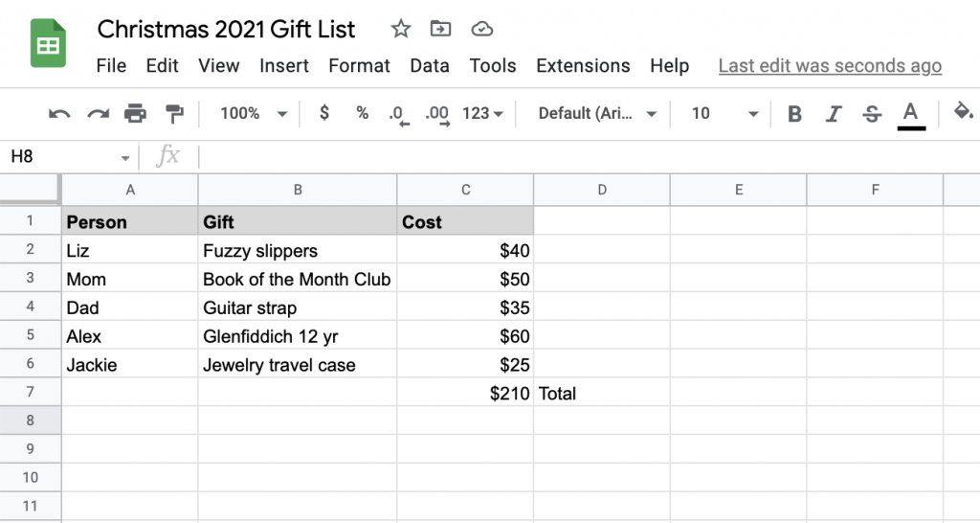The image size is (980, 523).
Task: Select the Paint format roller icon
Action: 174,114
